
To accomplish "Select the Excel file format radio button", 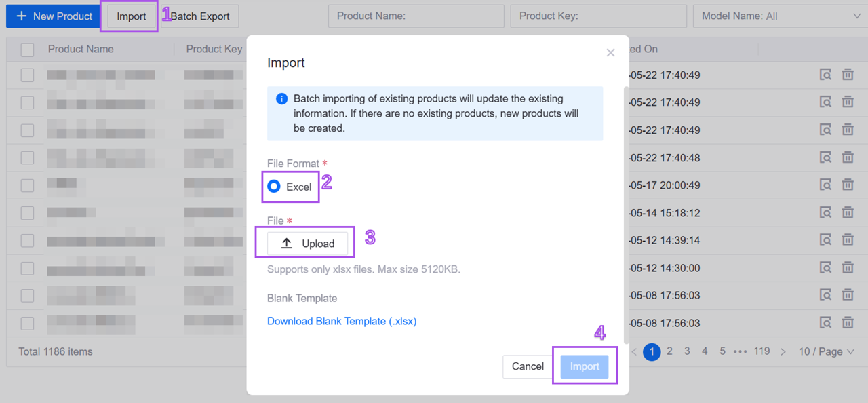I will click(275, 187).
